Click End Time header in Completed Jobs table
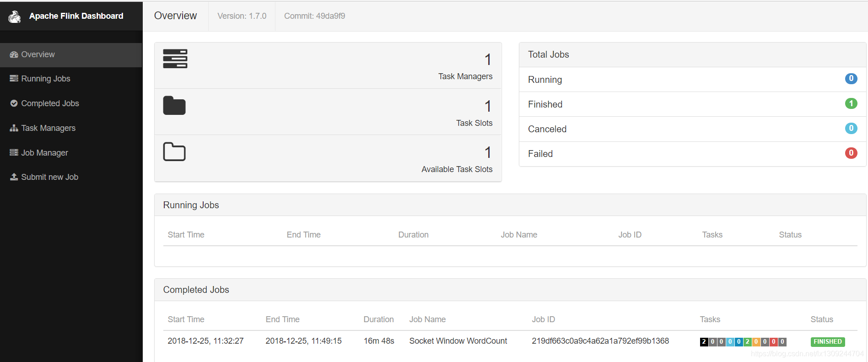This screenshot has width=868, height=362. (282, 319)
